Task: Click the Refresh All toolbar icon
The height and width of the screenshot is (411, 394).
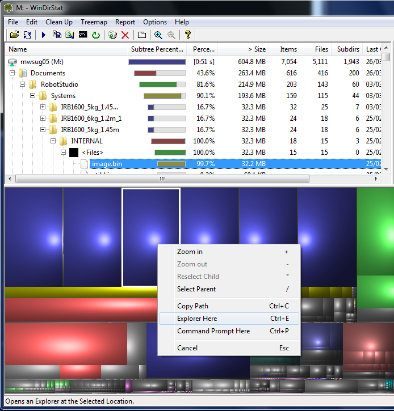Action: [x=28, y=35]
